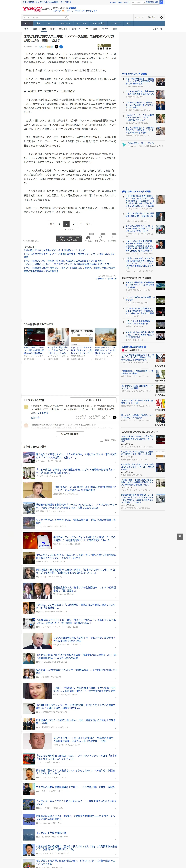Open video ranking item コロンビア中部でM6.3の強震
Screen dimensions: 186x868
[140, 299]
